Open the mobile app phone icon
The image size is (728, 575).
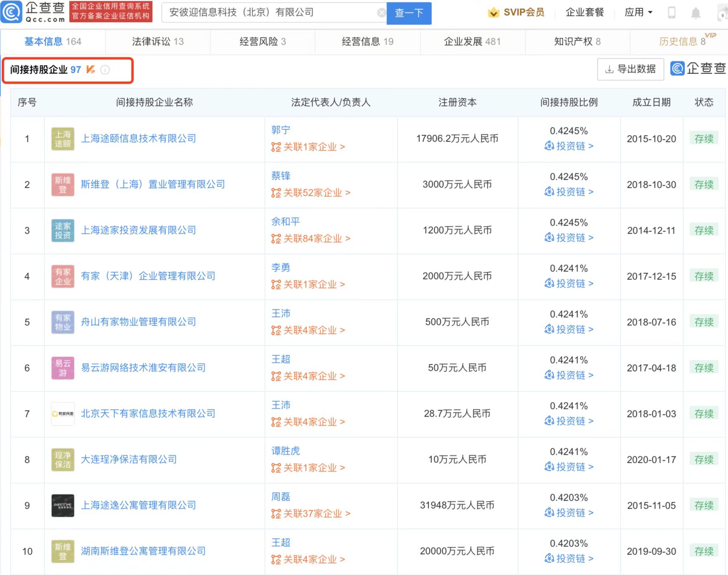click(671, 13)
